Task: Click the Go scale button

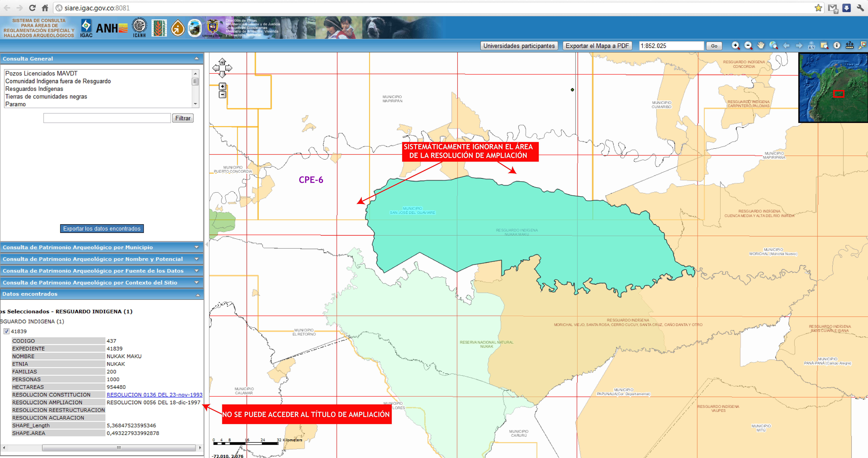Action: point(714,46)
